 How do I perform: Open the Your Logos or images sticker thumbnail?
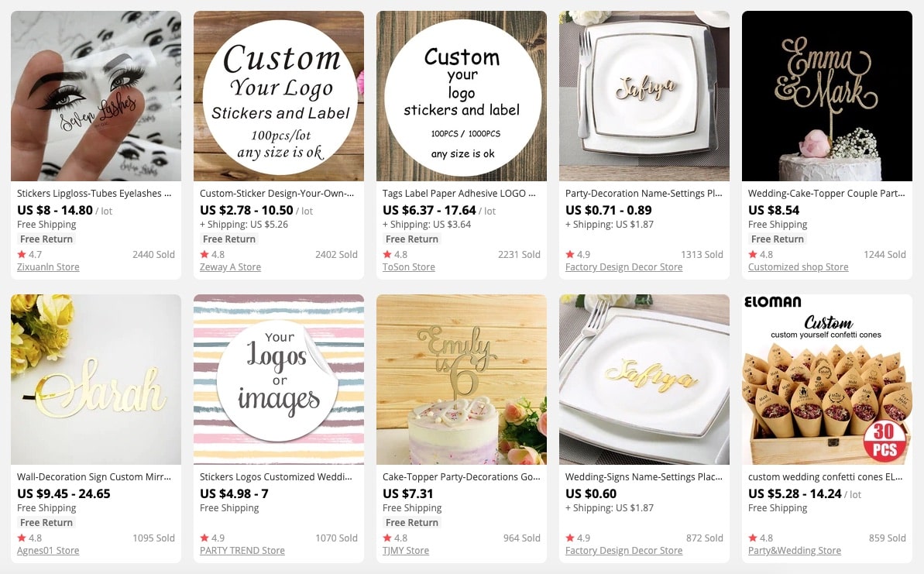pos(279,379)
